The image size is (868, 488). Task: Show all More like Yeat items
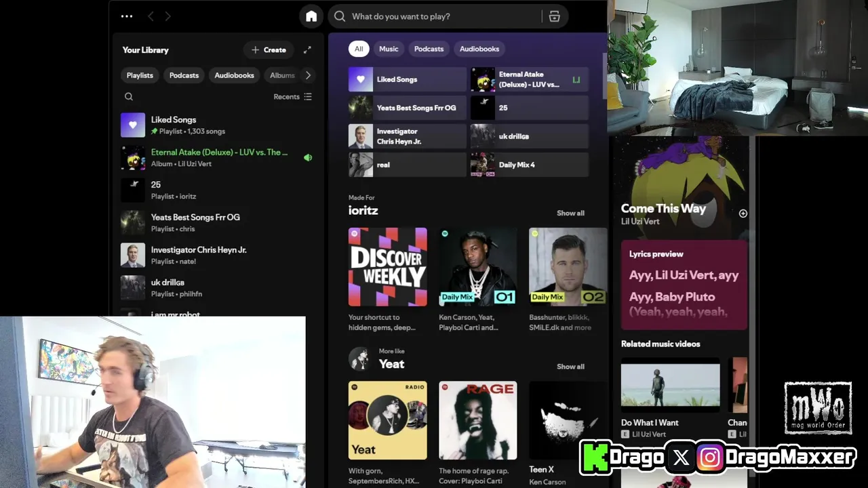(570, 367)
